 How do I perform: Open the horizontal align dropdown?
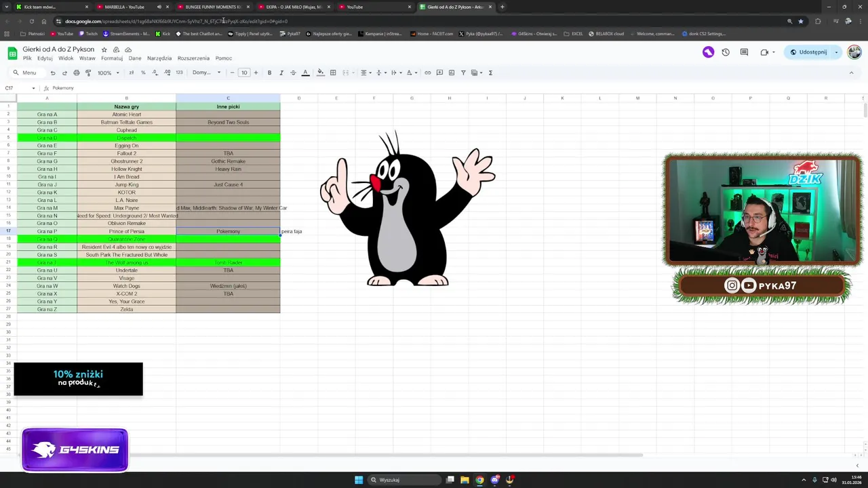[365, 73]
